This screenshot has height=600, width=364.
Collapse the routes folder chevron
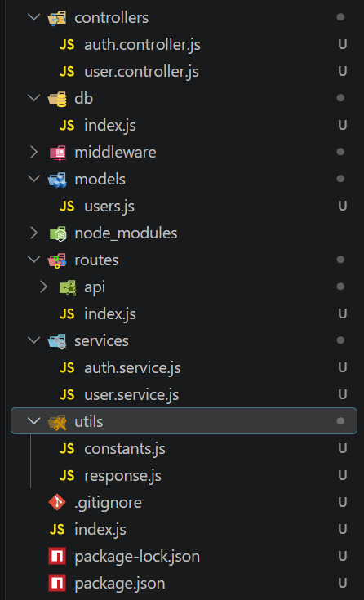coord(34,259)
